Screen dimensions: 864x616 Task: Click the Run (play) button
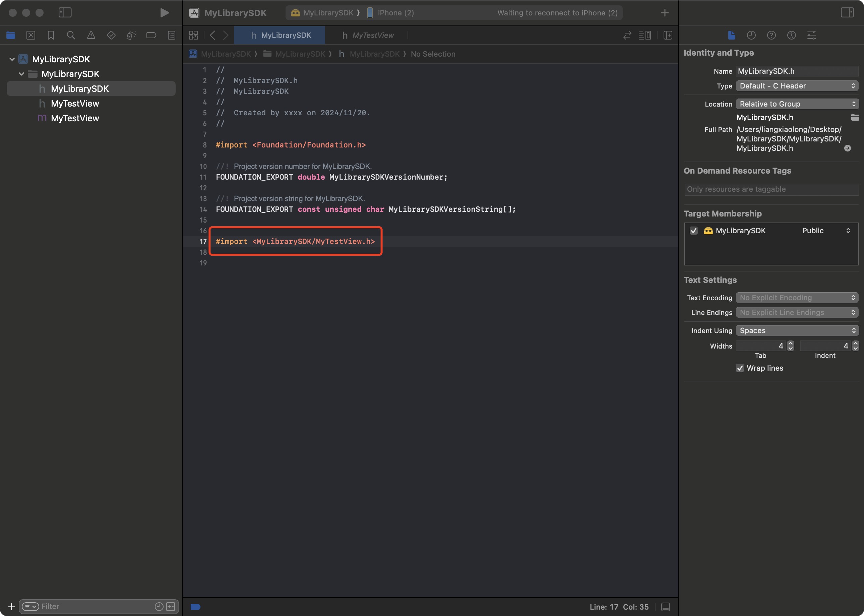(x=164, y=12)
